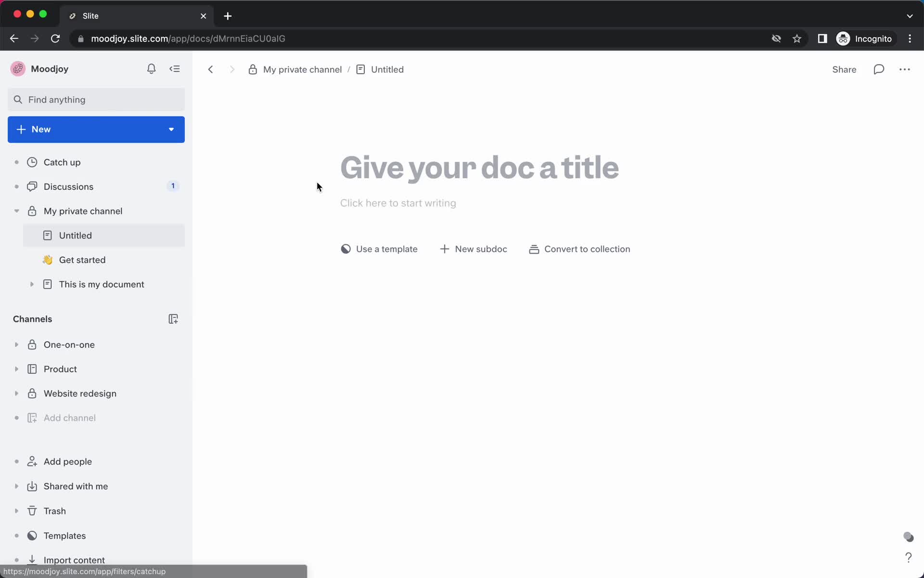The height and width of the screenshot is (578, 924).
Task: Click the notifications bell icon
Action: coord(152,68)
